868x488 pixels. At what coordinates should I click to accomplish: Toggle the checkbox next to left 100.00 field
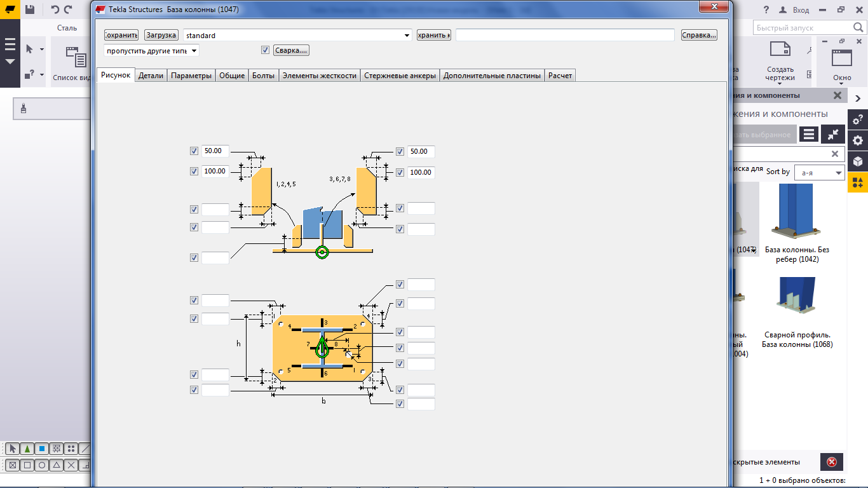point(194,172)
